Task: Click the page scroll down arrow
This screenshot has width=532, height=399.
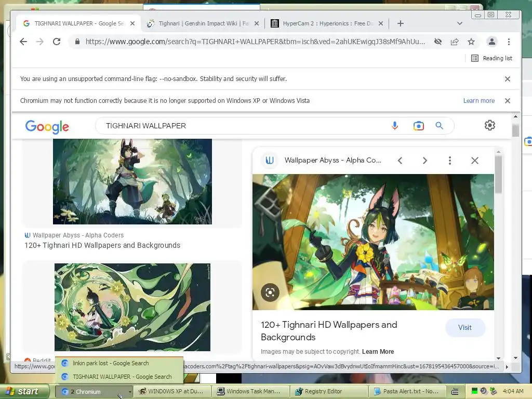Action: click(515, 358)
